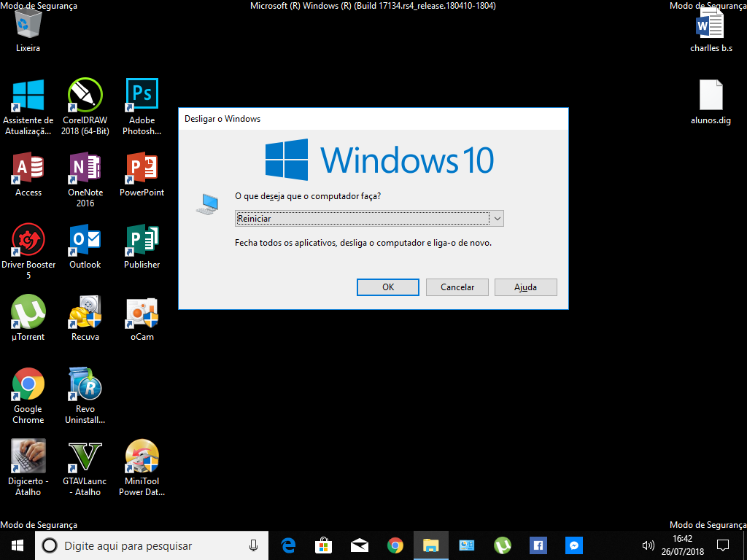The width and height of the screenshot is (747, 560).
Task: Click the Ajuda button
Action: point(525,287)
